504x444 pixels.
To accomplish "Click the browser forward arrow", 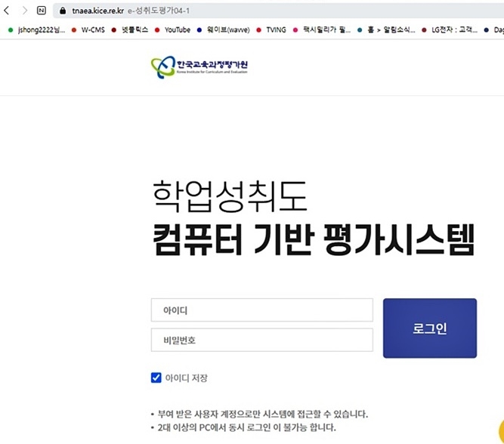I will 23,11.
